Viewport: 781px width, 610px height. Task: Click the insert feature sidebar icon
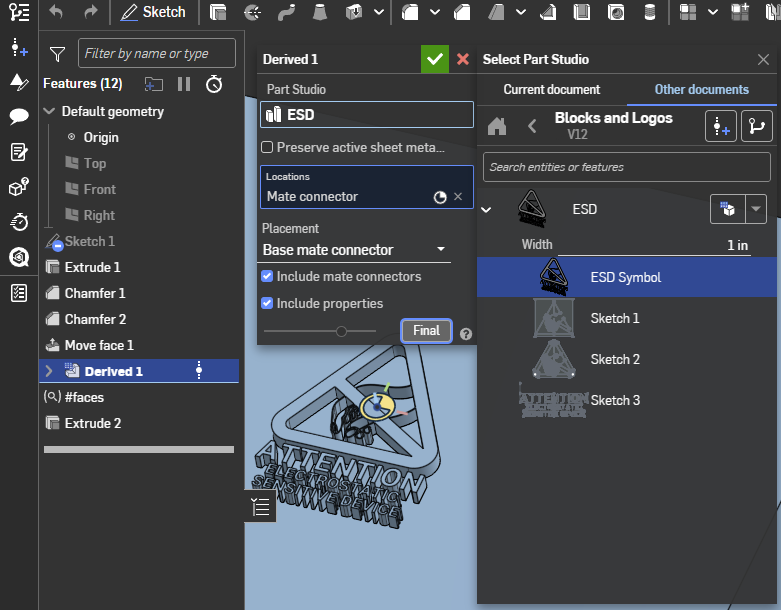tap(19, 47)
